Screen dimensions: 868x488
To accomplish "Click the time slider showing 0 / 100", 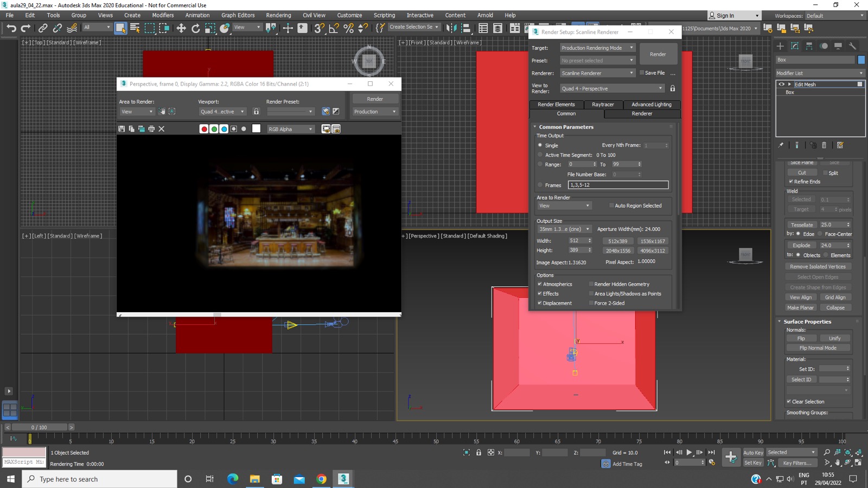I will (39, 427).
